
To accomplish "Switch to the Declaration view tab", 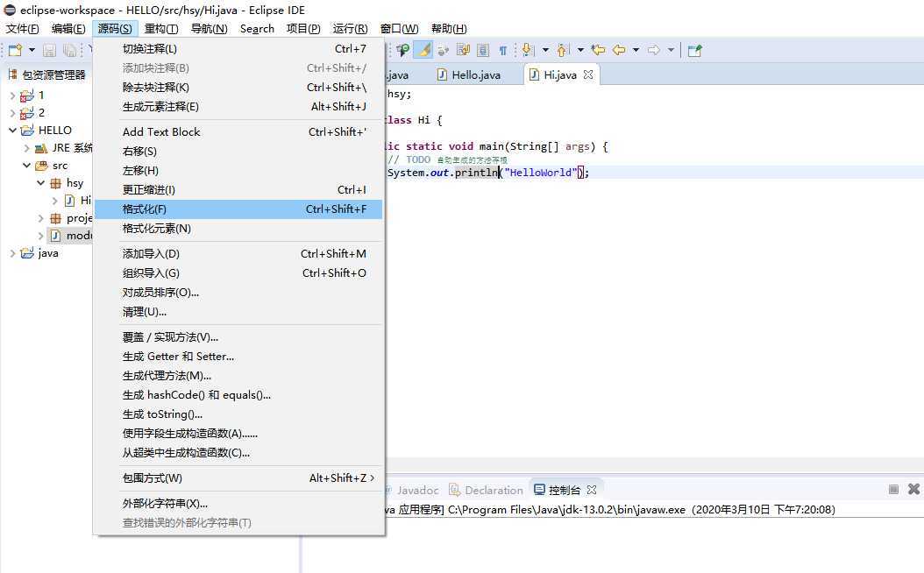I will pos(487,490).
